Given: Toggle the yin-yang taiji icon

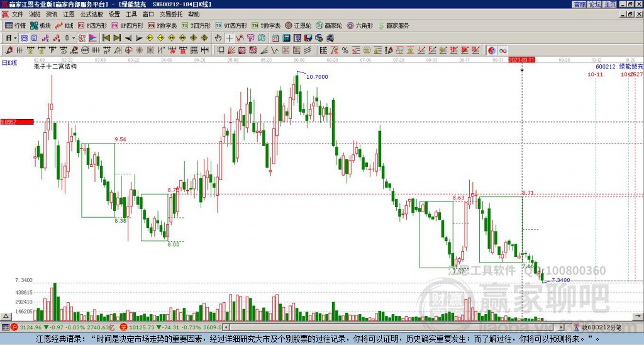Looking at the screenshot, I should (x=491, y=50).
